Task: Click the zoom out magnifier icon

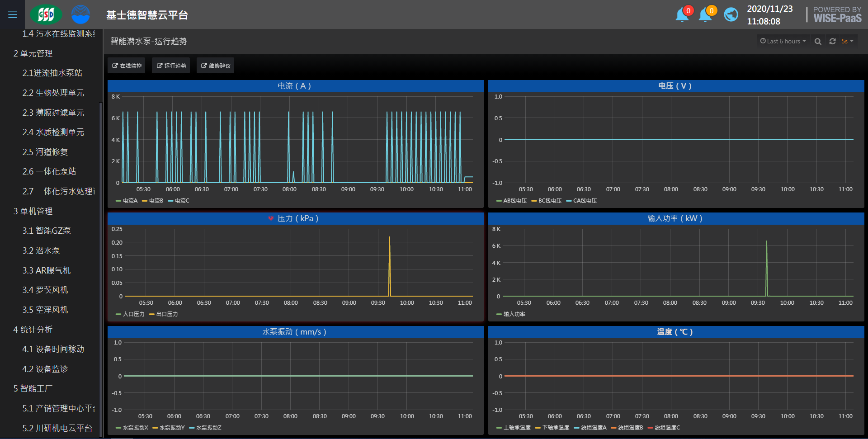Action: pos(818,41)
